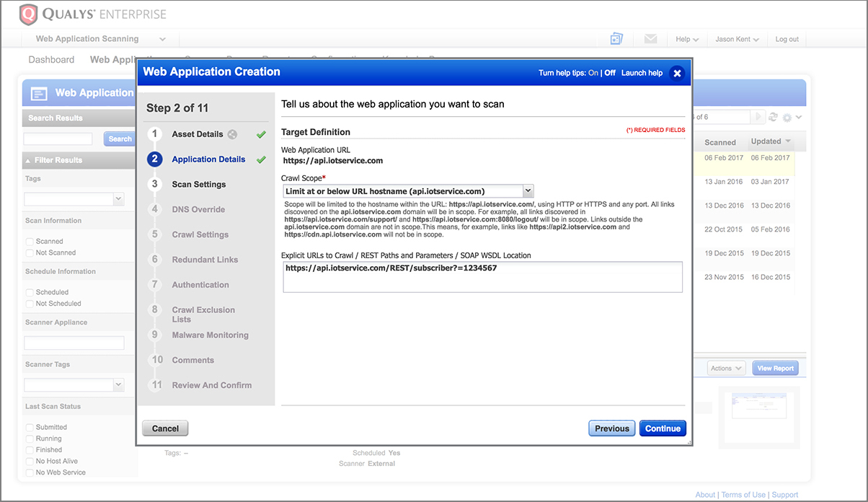Click the share icon next to Asset Details
This screenshot has height=502, width=868.
pos(232,134)
